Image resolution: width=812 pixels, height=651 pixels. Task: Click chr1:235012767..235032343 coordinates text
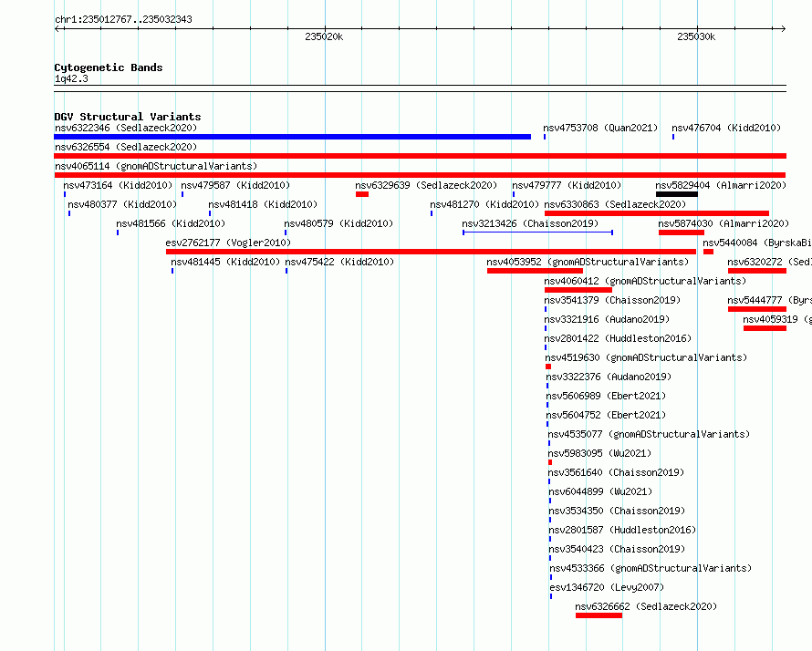[123, 19]
